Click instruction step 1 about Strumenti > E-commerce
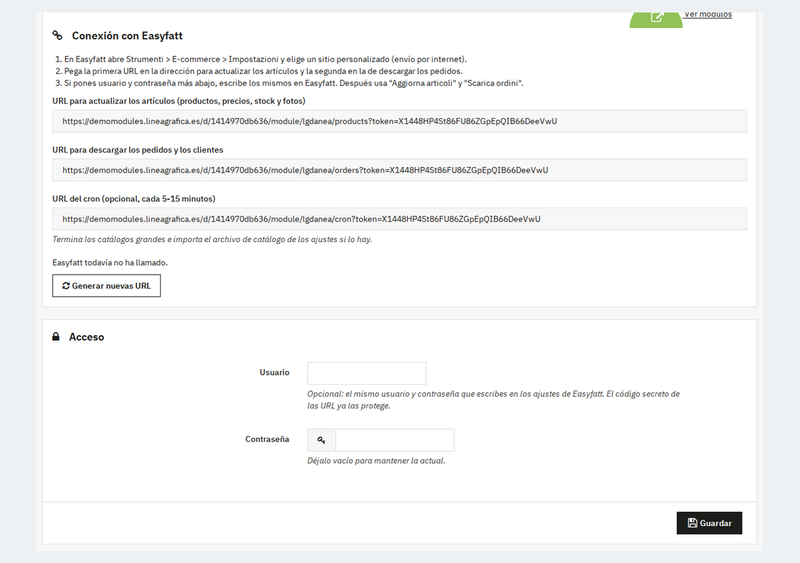Viewport: 800px width, 563px height. [265, 59]
